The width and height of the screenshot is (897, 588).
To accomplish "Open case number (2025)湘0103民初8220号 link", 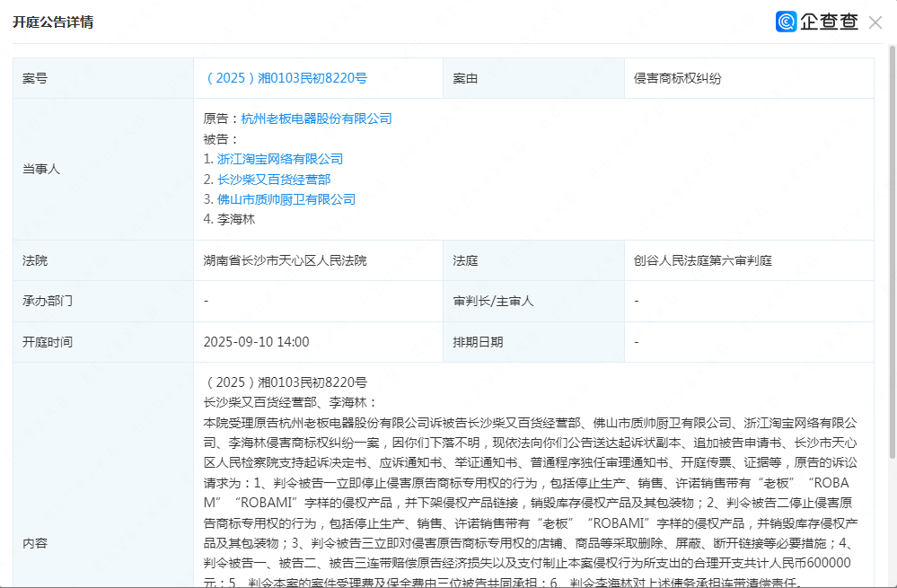I will coord(286,78).
